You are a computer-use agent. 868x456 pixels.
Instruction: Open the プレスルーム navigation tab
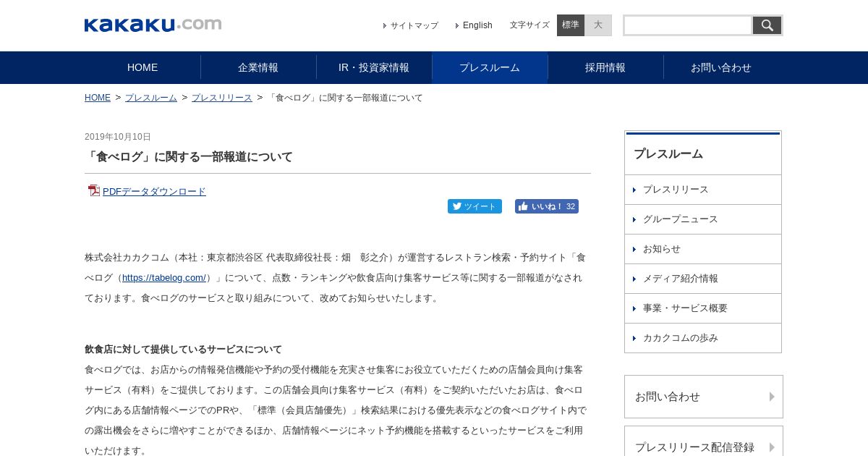point(490,67)
